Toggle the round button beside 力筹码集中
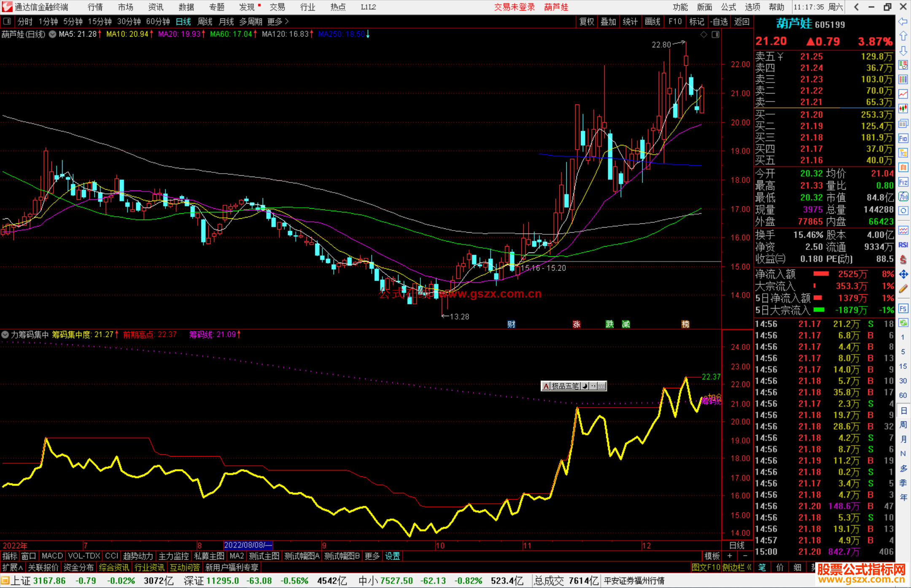Viewport: 911px width, 588px height. 5,335
